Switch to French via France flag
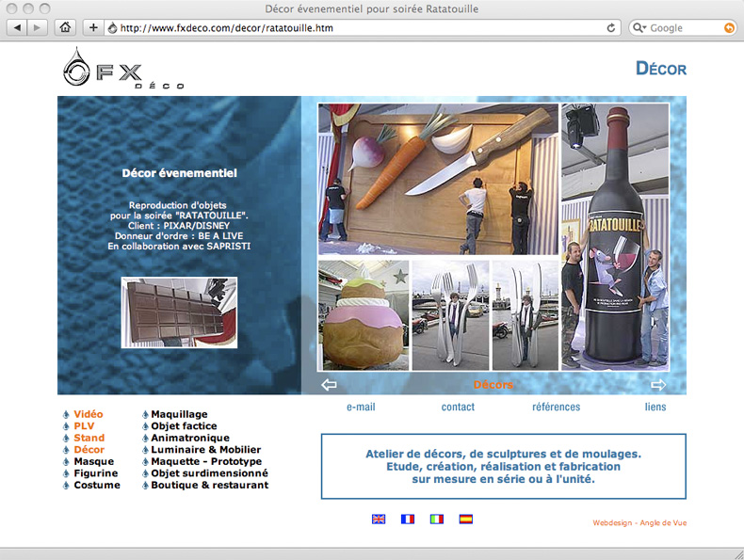The image size is (744, 560). [x=408, y=520]
